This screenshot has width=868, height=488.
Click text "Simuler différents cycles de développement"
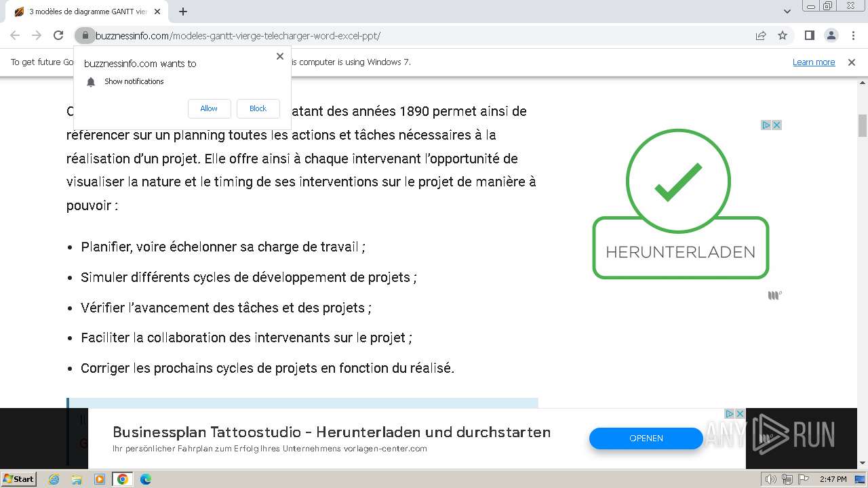click(x=249, y=277)
